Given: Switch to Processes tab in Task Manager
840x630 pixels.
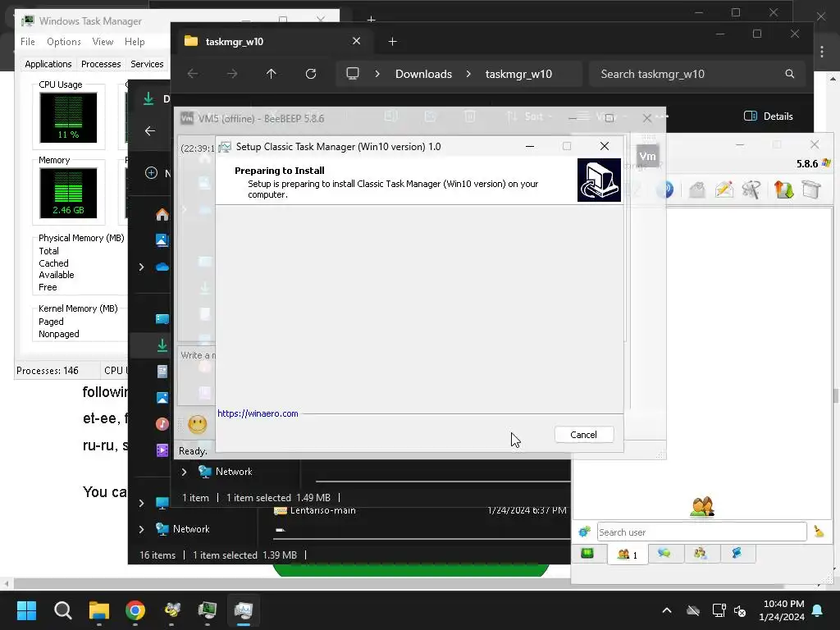Looking at the screenshot, I should coord(101,64).
